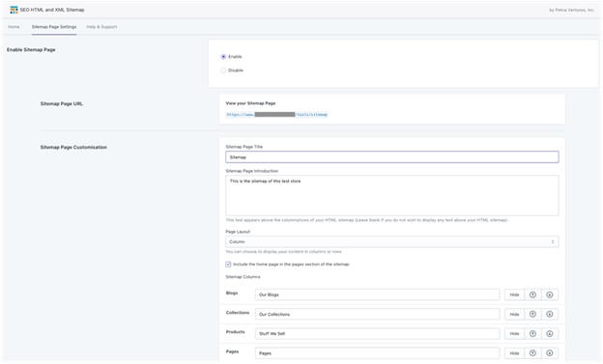The width and height of the screenshot is (603, 364).
Task: Move Blogs column down with arrow icon
Action: (x=550, y=294)
